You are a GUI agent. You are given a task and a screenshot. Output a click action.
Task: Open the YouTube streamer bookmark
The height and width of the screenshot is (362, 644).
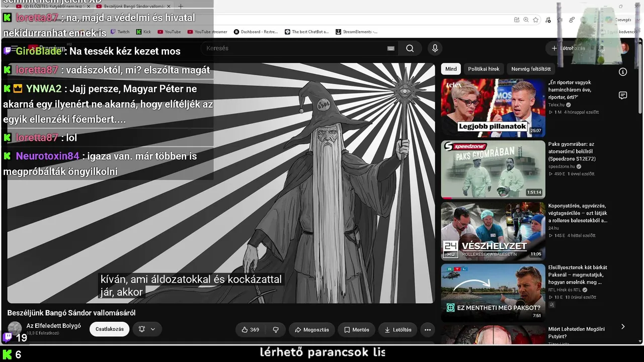(x=207, y=32)
